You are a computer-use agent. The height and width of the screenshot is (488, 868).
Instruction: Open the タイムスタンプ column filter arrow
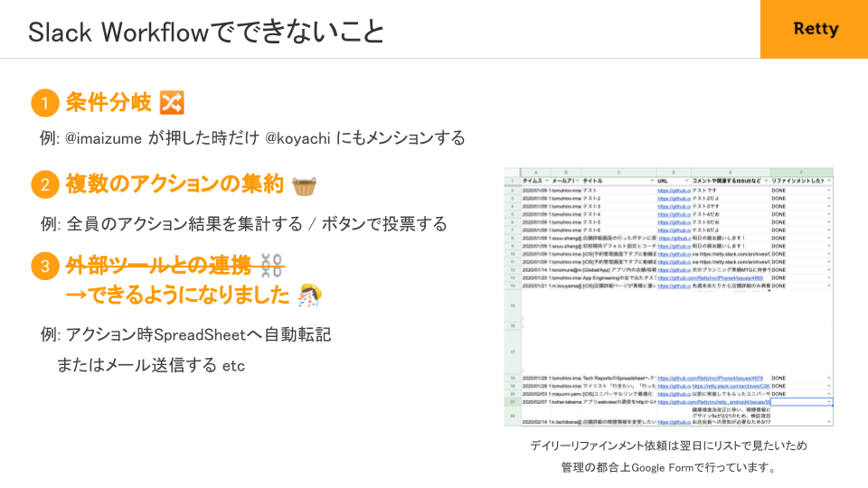(546, 181)
